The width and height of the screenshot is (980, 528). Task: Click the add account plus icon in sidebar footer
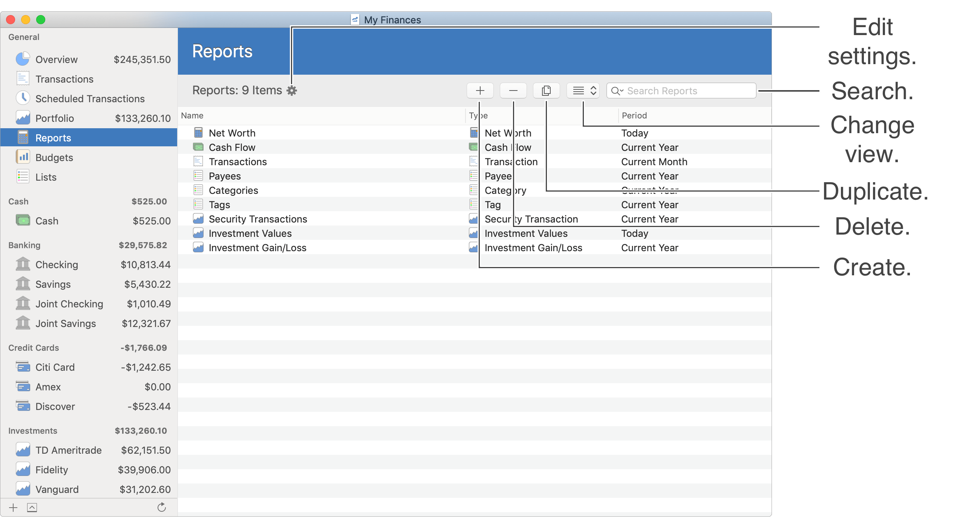pos(13,507)
